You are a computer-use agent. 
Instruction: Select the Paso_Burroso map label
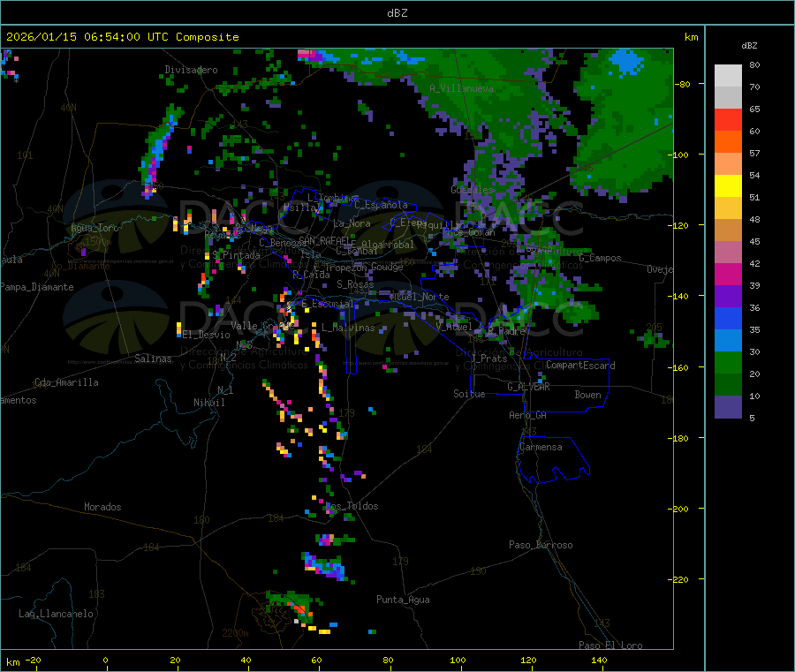[x=541, y=545]
